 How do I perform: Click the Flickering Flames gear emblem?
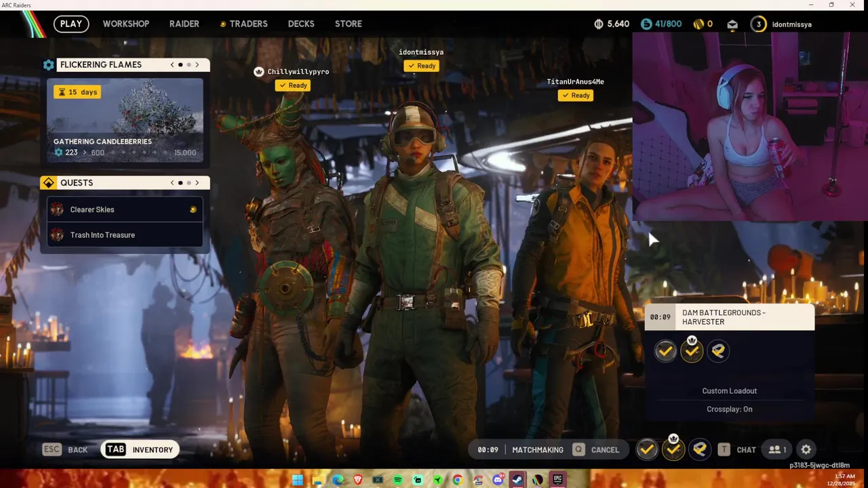point(48,65)
